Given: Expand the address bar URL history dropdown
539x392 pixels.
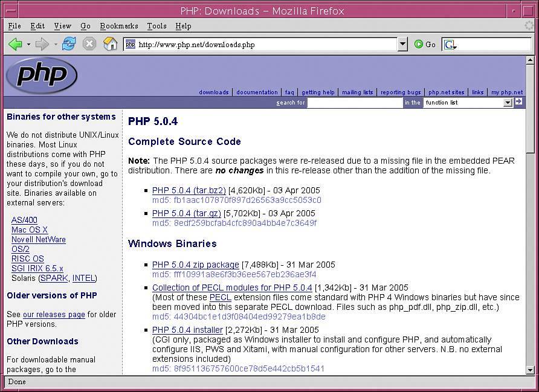Looking at the screenshot, I should click(x=402, y=44).
